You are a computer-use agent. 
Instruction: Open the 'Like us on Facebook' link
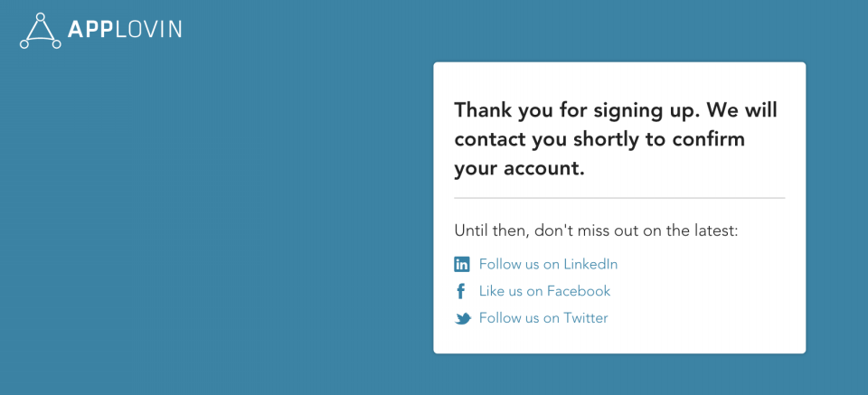pos(544,291)
